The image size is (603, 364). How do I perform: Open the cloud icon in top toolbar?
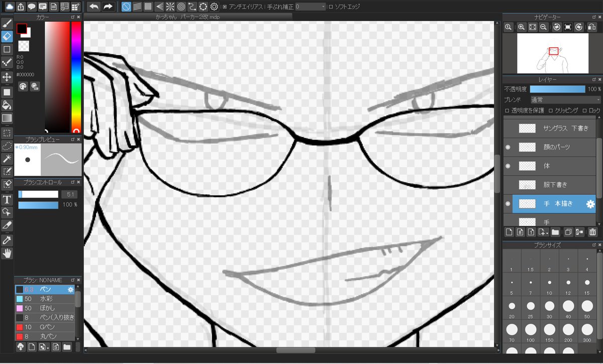10,7
